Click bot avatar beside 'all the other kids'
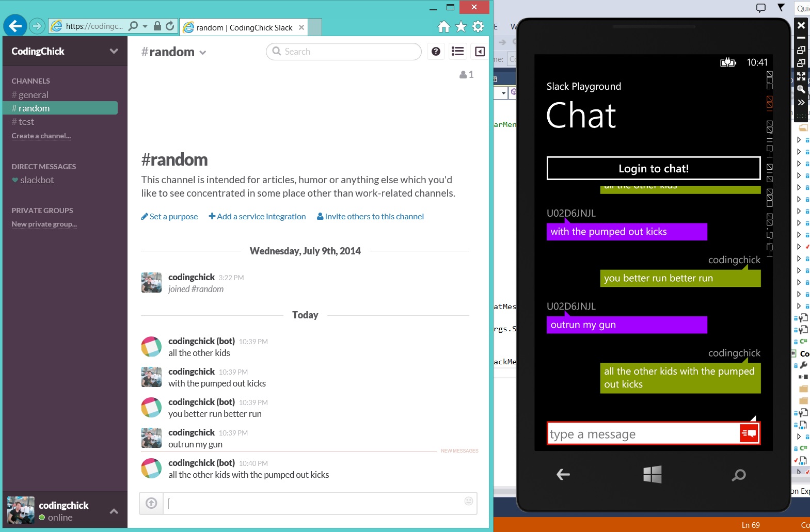810x532 pixels. pyautogui.click(x=151, y=347)
